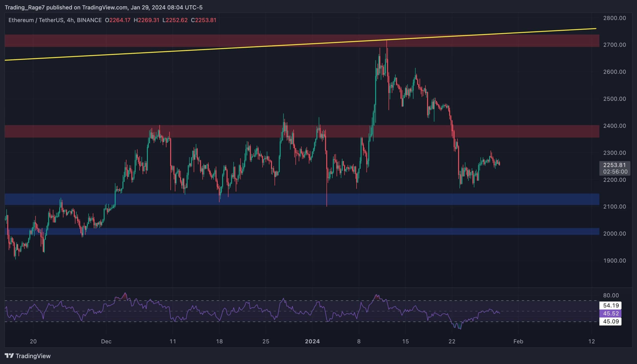The width and height of the screenshot is (637, 364).
Task: Click the TradingView brand text link
Action: tap(33, 356)
